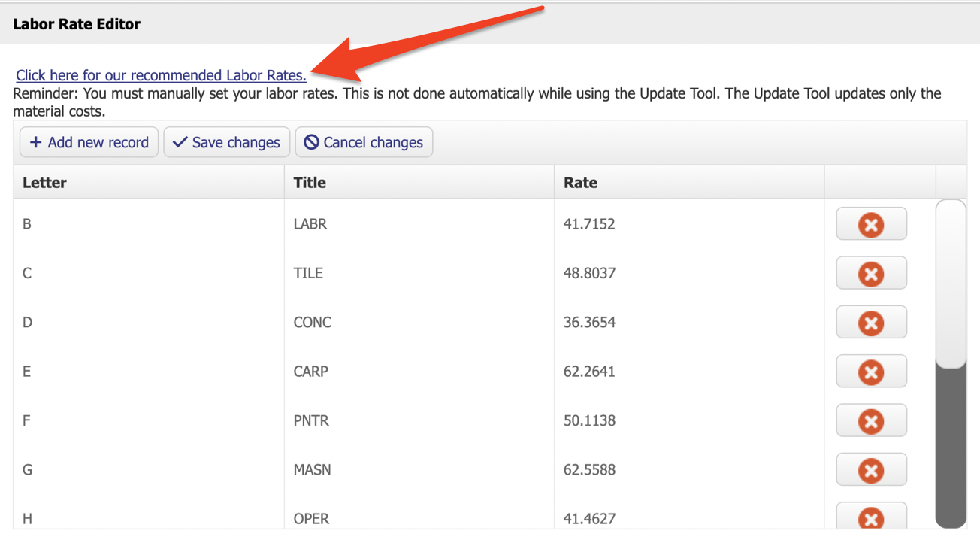980x540 pixels.
Task: Delete the CARP labor rate row
Action: (871, 371)
